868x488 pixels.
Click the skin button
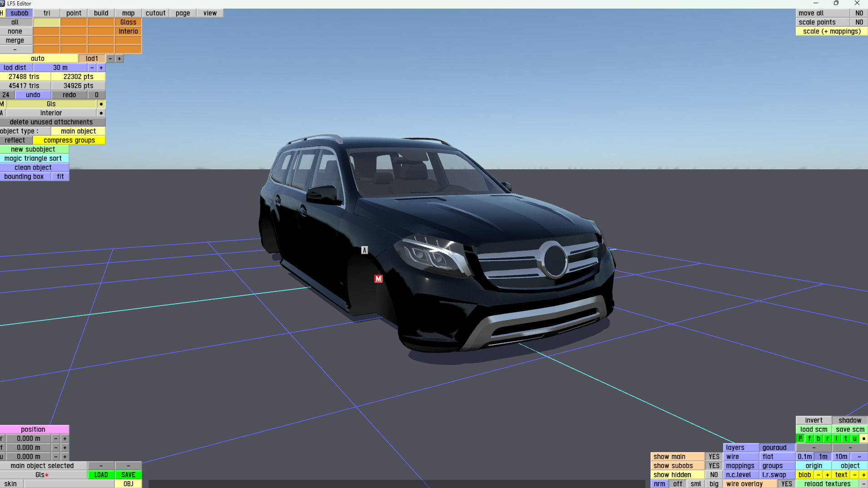click(x=11, y=484)
